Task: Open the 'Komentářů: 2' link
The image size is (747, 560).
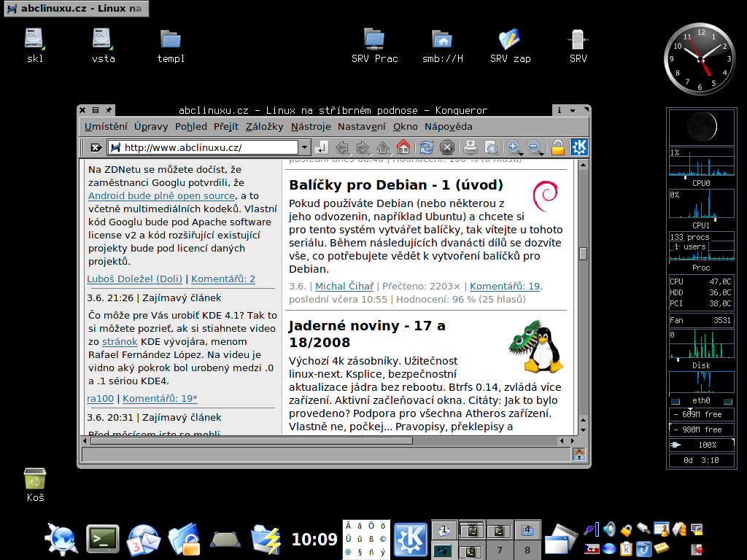Action: [x=223, y=279]
